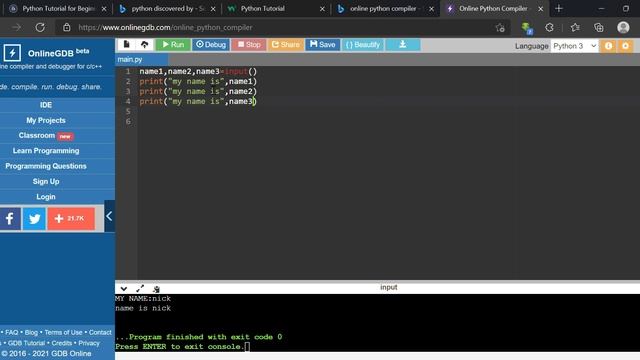The height and width of the screenshot is (360, 640).
Task: Open the GDB Tutorial link
Action: coord(26,343)
